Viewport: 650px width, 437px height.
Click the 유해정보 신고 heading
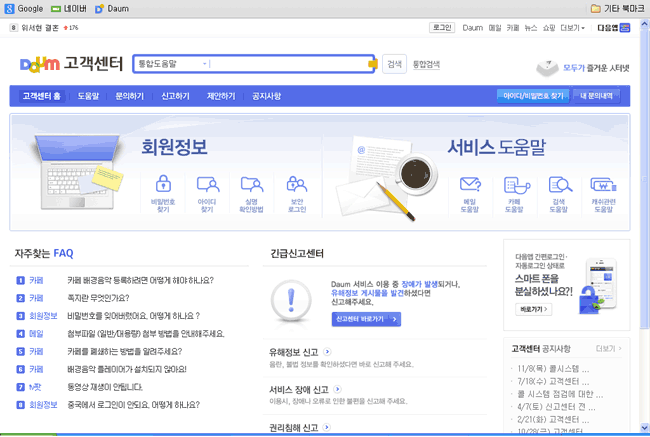pos(293,352)
